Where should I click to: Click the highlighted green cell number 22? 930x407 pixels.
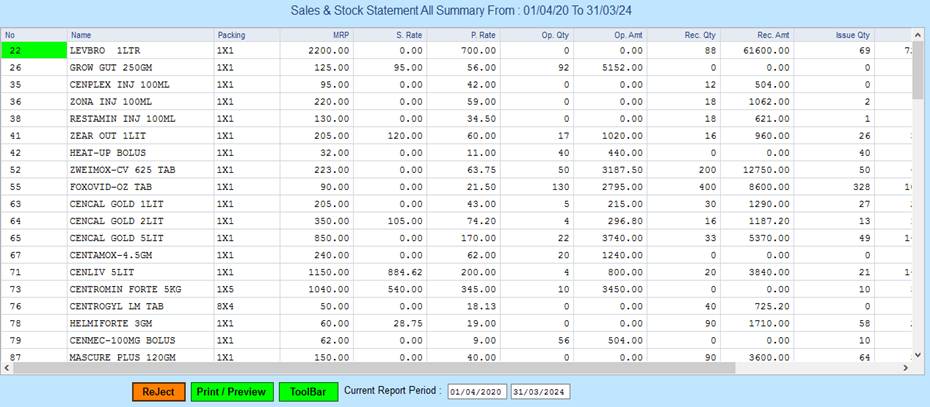[33, 50]
